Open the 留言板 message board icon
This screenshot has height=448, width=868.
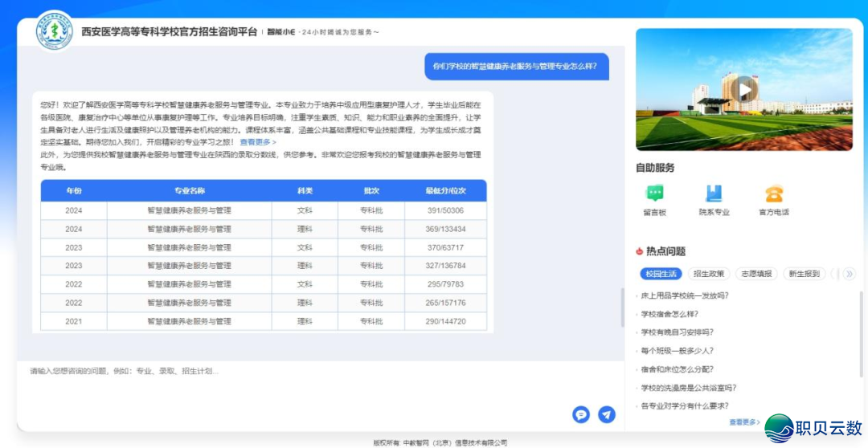(655, 193)
